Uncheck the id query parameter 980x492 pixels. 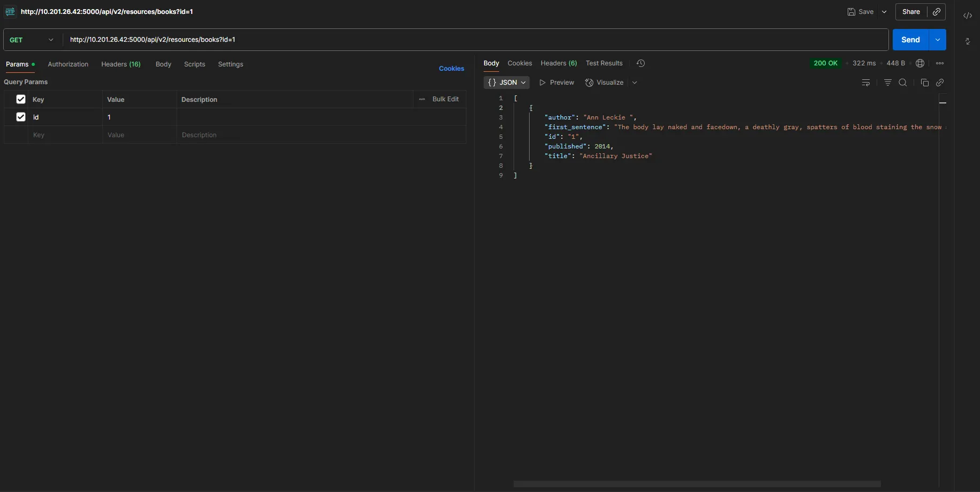coord(20,117)
